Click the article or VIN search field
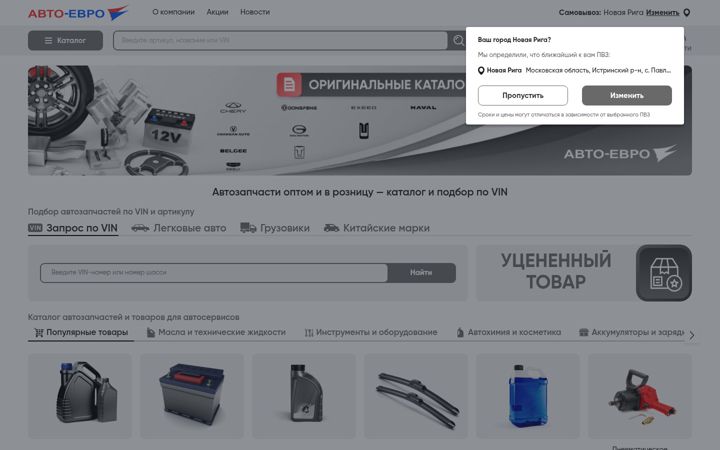The height and width of the screenshot is (450, 720). 280,40
